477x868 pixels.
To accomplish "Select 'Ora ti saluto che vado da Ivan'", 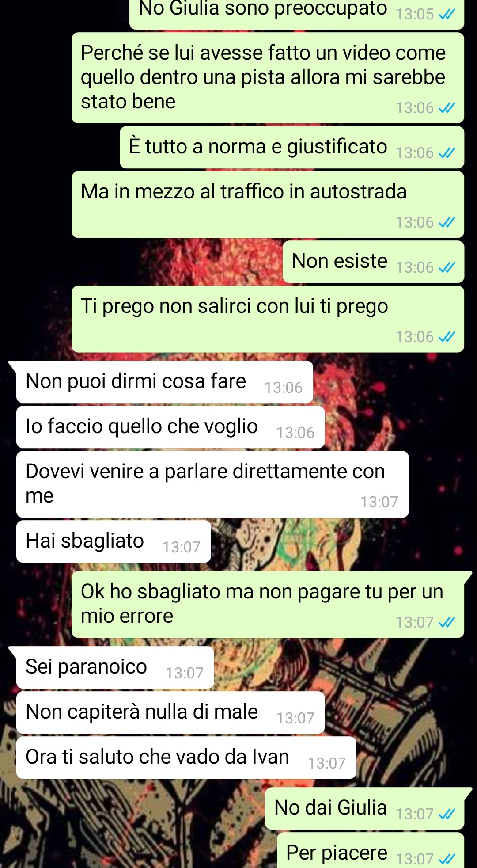I will point(186,758).
